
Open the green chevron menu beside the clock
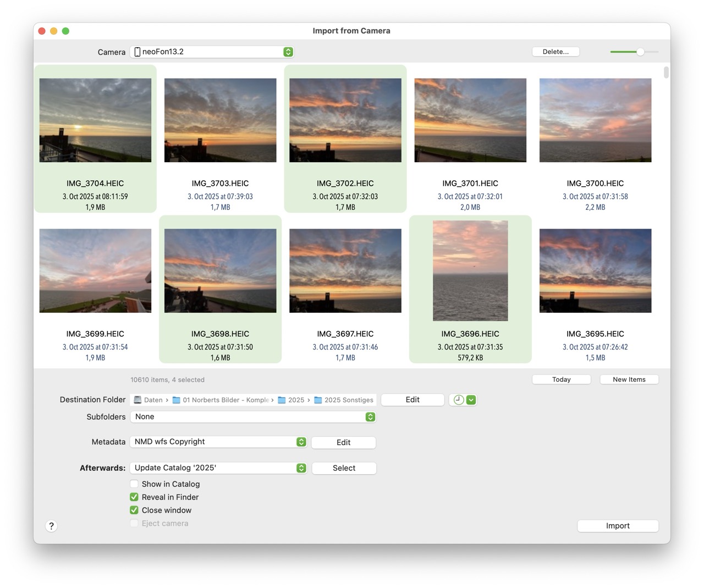tap(471, 400)
